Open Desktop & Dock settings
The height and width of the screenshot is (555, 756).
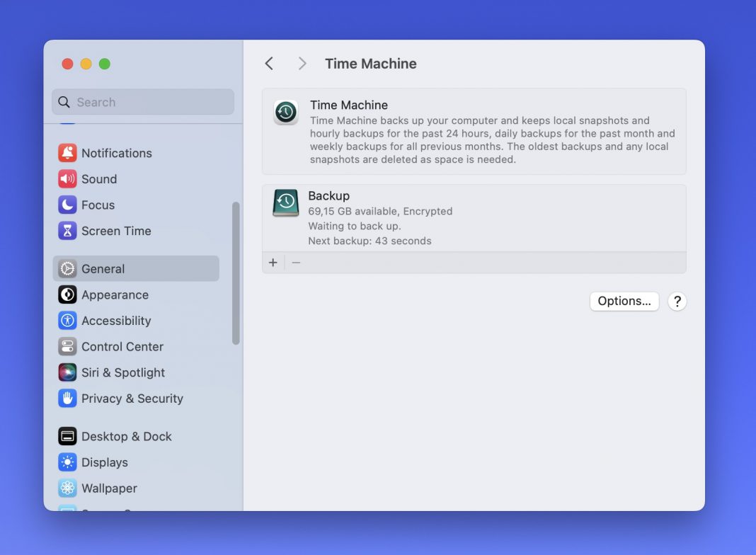pos(126,436)
